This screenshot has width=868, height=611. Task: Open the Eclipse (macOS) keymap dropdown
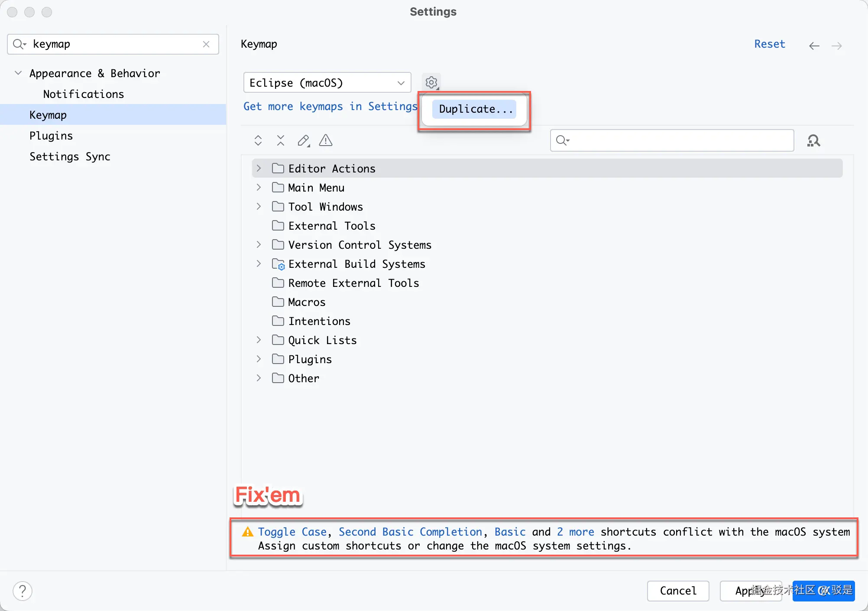pyautogui.click(x=327, y=83)
